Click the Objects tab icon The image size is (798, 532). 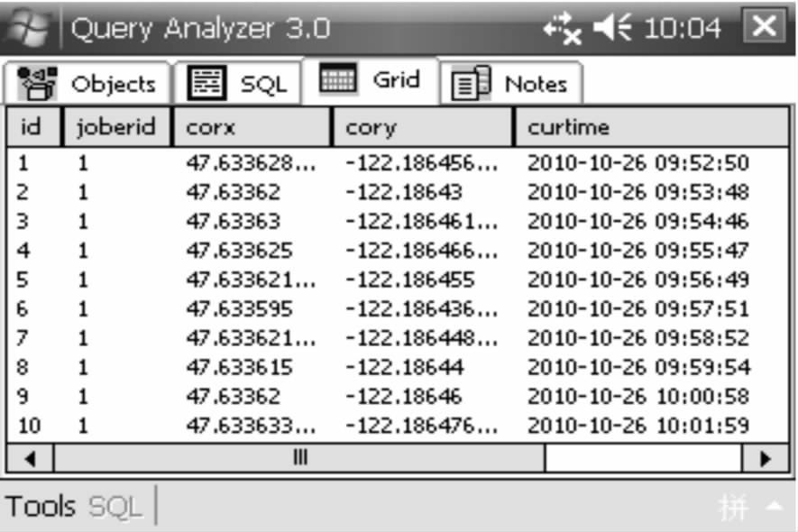[37, 84]
